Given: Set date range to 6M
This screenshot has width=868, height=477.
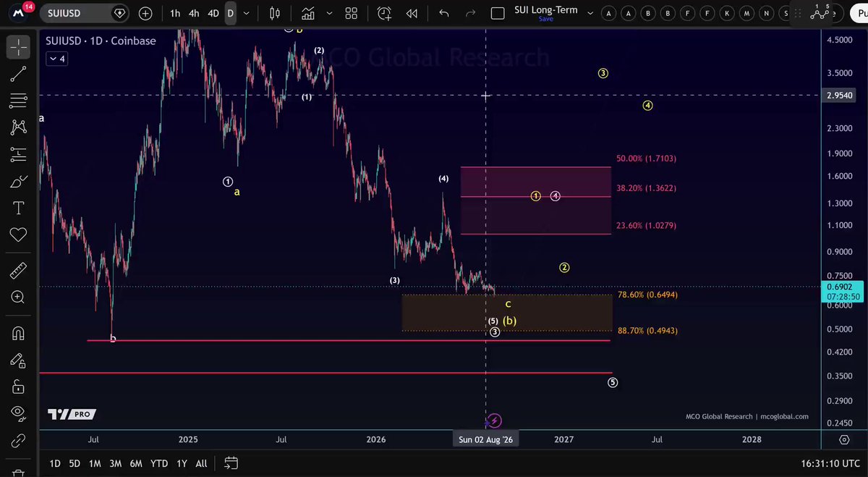Looking at the screenshot, I should [x=135, y=463].
